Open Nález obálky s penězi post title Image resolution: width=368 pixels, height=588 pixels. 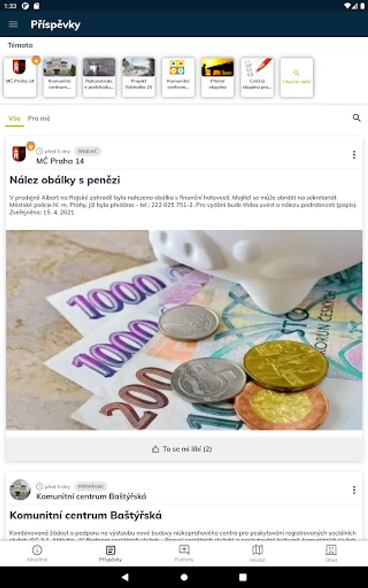[65, 180]
